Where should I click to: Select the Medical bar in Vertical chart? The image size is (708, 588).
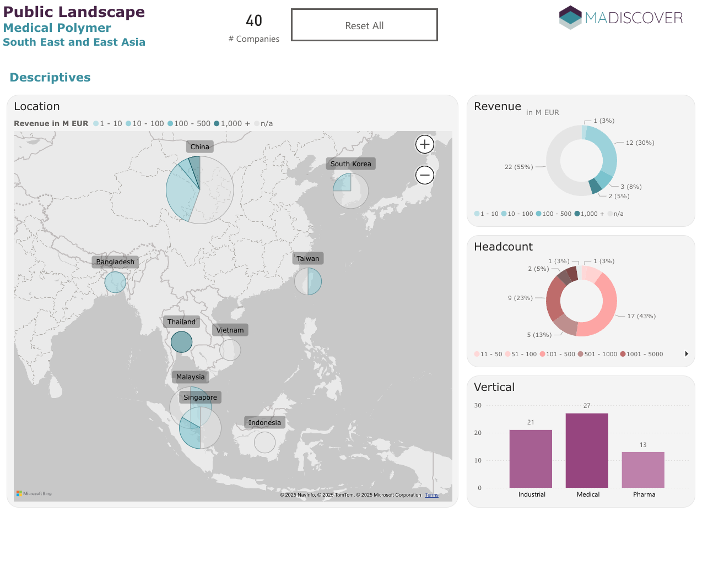(x=587, y=450)
